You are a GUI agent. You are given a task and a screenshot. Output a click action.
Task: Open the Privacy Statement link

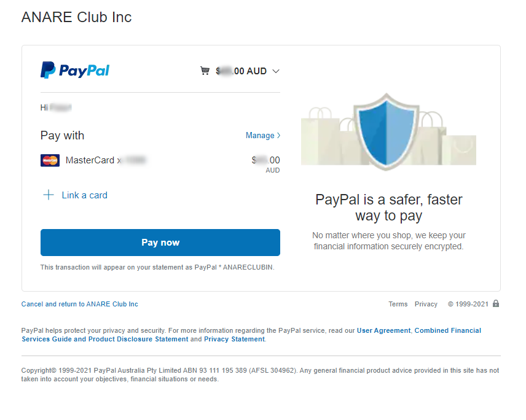tap(234, 339)
